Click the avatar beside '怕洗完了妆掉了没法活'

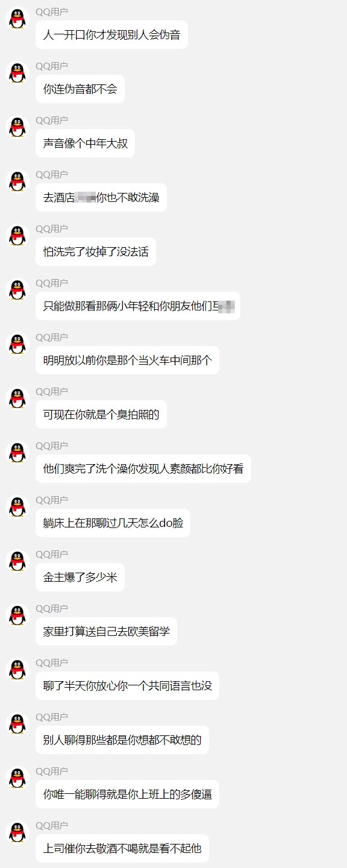[17, 236]
